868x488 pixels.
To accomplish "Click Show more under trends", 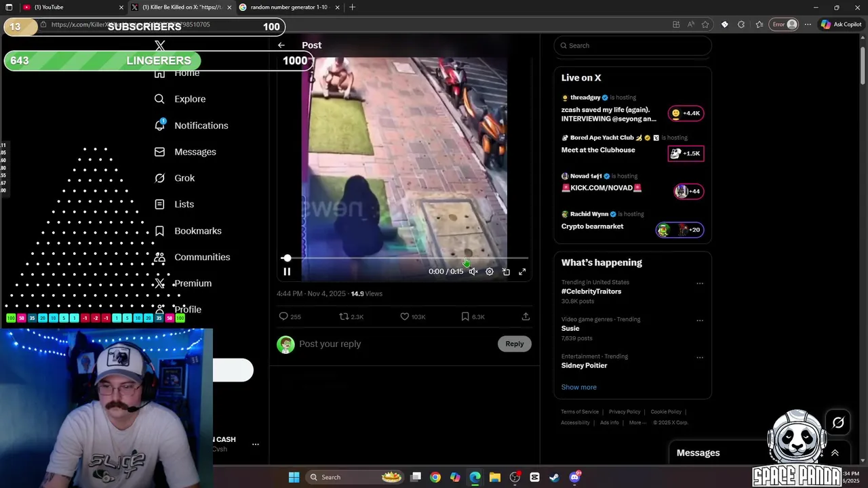I will (x=578, y=387).
